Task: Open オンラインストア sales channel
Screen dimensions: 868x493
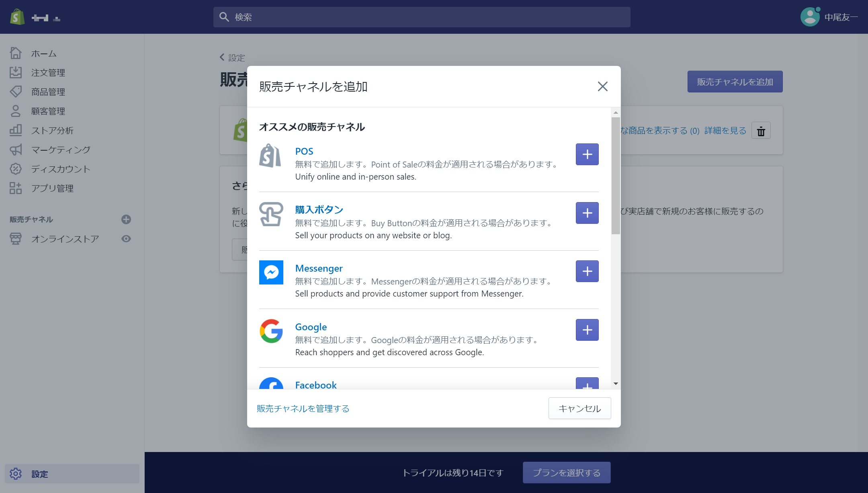Action: click(65, 239)
